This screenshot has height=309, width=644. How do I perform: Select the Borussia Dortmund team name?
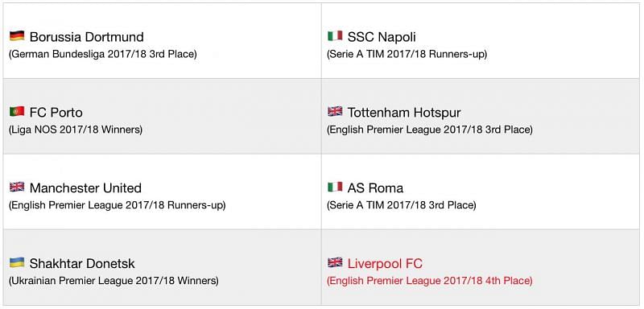[87, 37]
